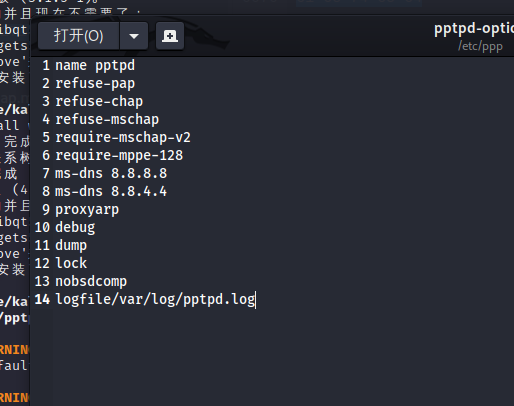The image size is (514, 406).
Task: Place cursor on proxyarp line
Action: pyautogui.click(x=87, y=209)
